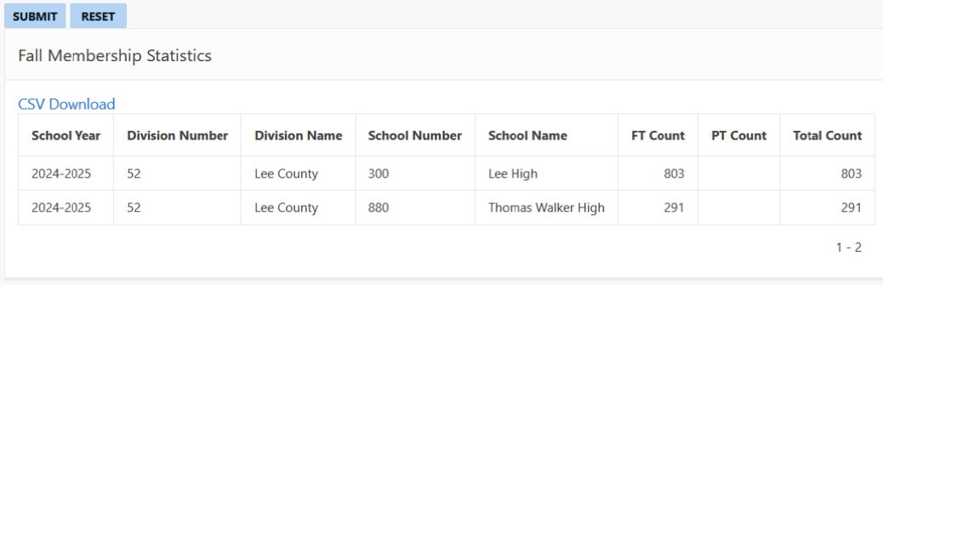Click the RESET button
980x551 pixels.
click(98, 16)
